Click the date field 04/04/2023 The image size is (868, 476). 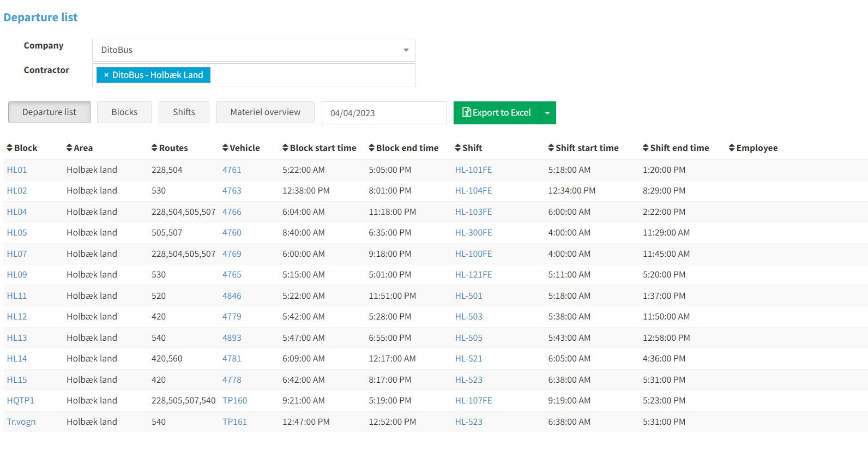tap(384, 113)
